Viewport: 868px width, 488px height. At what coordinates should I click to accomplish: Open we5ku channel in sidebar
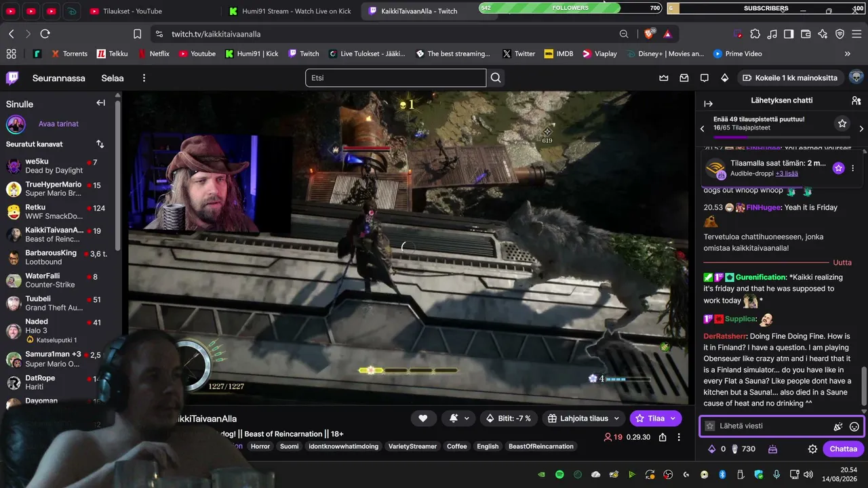pos(58,166)
